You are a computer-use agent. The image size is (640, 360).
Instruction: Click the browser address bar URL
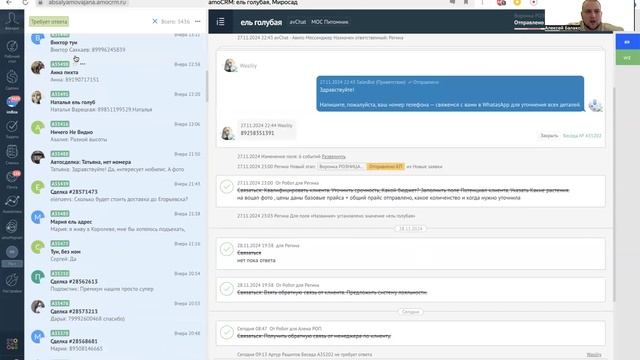(x=88, y=2)
